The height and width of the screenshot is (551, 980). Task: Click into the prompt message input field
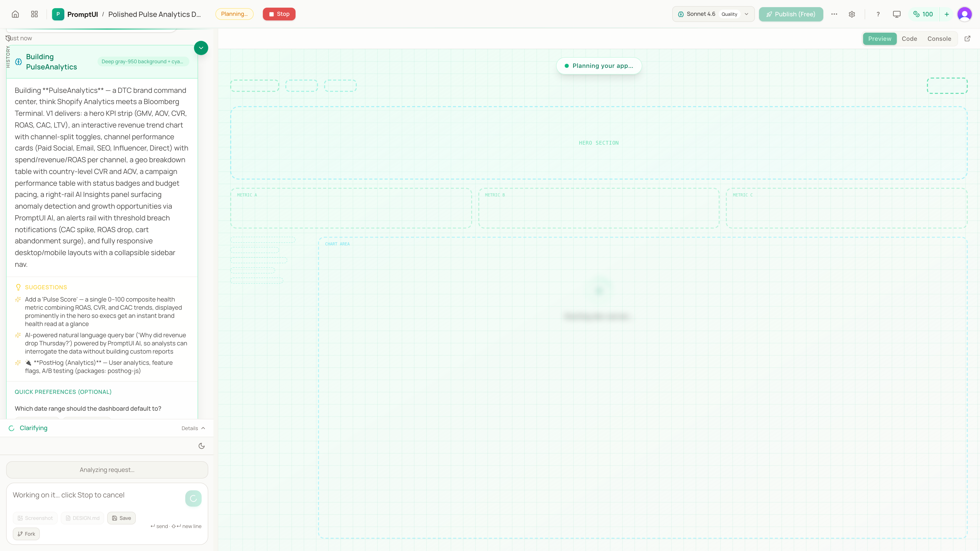pyautogui.click(x=95, y=495)
